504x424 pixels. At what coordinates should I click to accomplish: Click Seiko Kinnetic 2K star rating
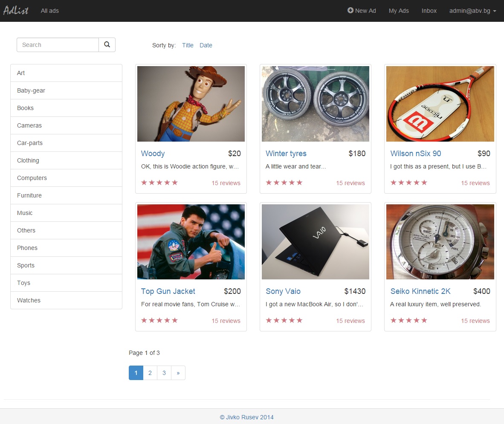coord(409,320)
